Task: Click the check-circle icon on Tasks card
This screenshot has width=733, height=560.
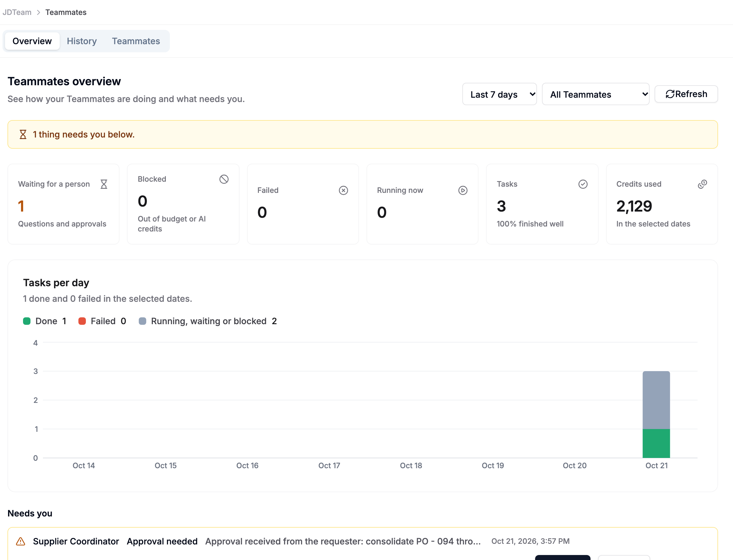Action: pyautogui.click(x=583, y=184)
